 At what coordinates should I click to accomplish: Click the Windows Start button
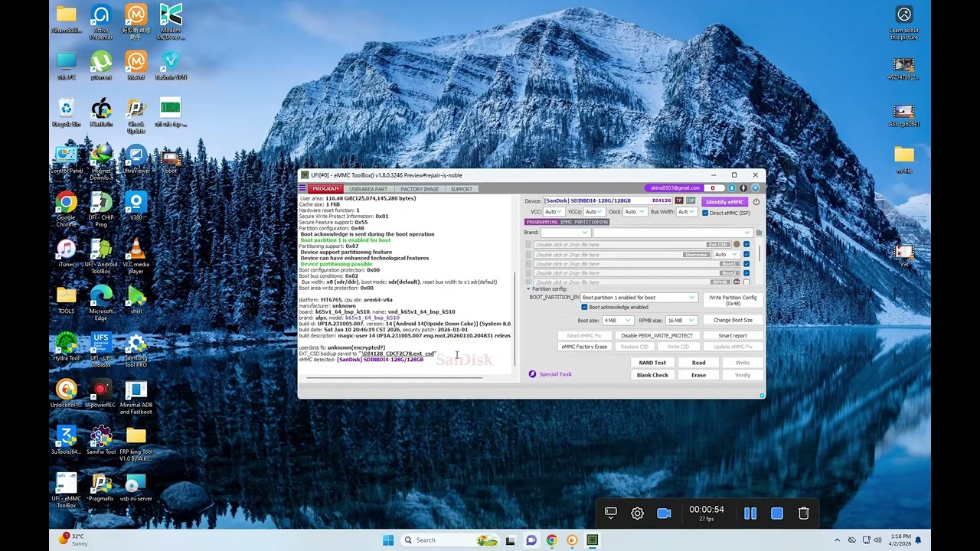pyautogui.click(x=388, y=540)
